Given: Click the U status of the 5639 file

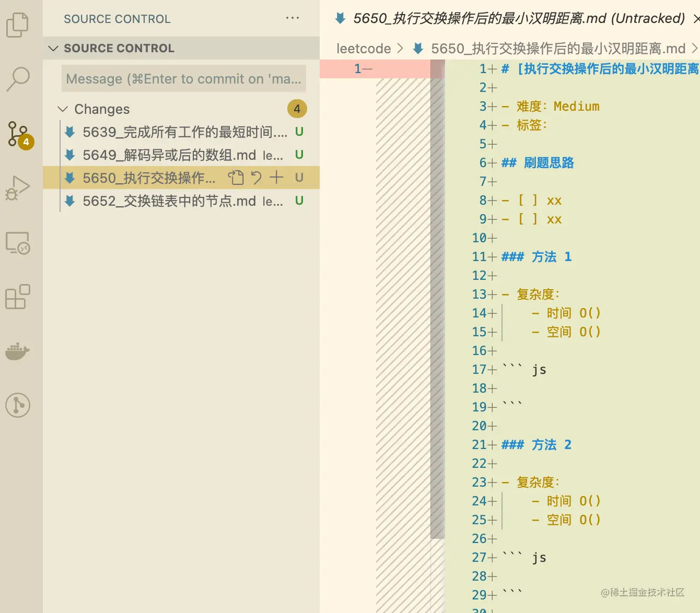Looking at the screenshot, I should tap(299, 132).
